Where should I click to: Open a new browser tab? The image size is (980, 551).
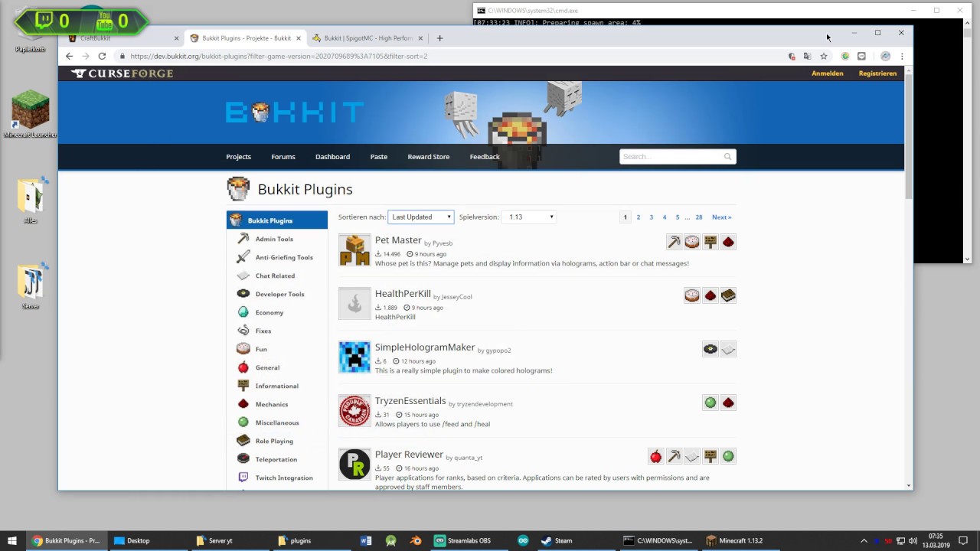(439, 38)
